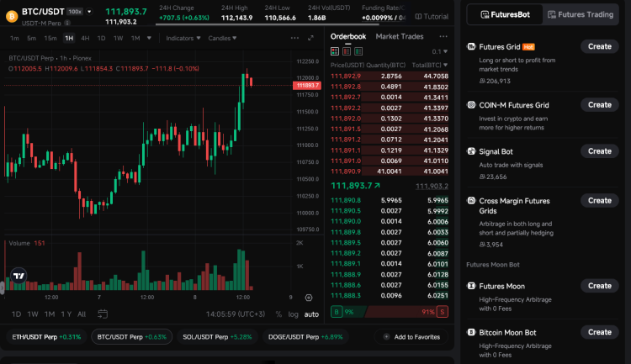Create a Futures Moon bot

(x=600, y=286)
